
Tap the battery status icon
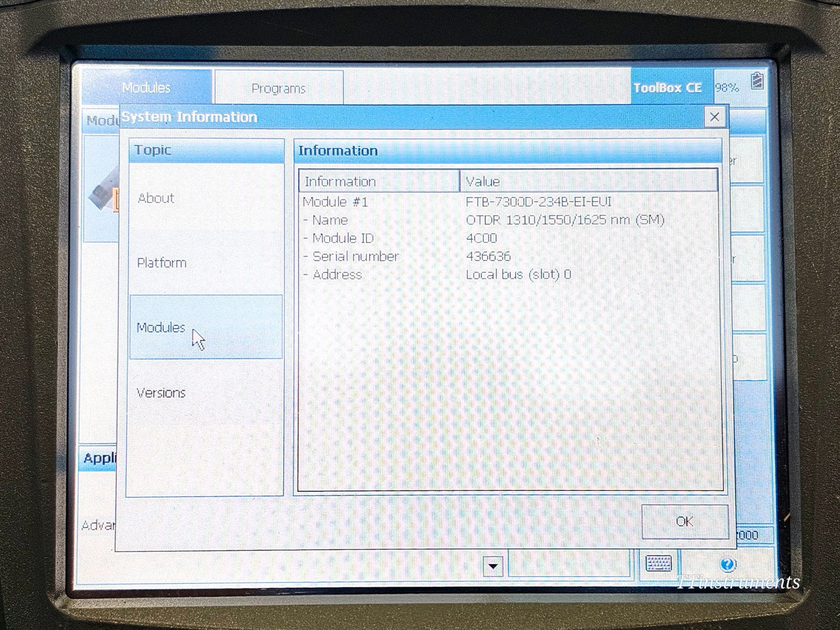[758, 81]
